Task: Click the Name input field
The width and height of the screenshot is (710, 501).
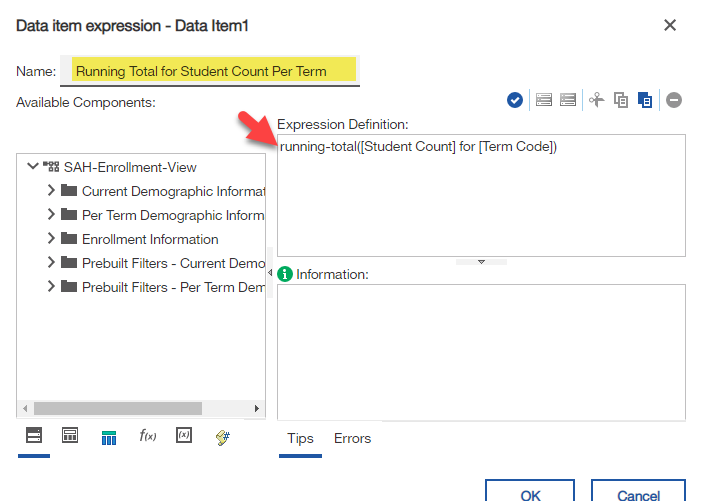Action: click(x=210, y=71)
